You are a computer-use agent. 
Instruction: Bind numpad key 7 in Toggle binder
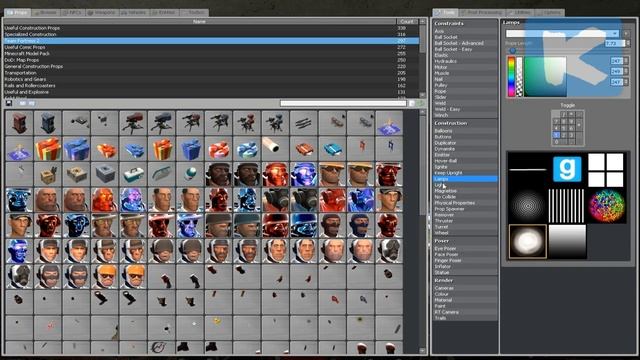coord(556,121)
